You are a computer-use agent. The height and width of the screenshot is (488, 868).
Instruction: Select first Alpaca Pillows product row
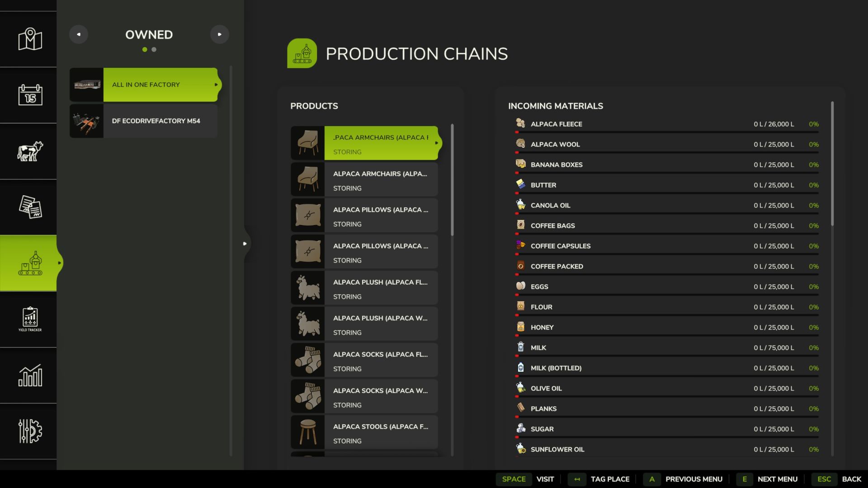(x=364, y=215)
